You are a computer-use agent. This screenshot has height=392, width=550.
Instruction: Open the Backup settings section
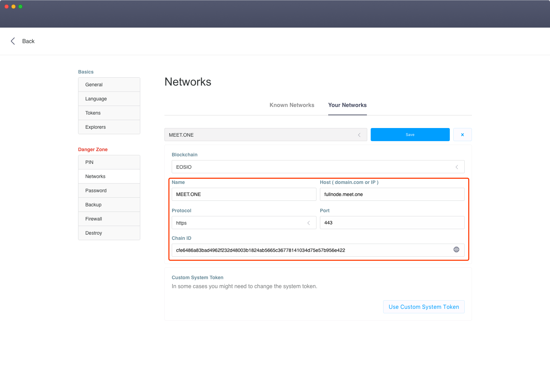click(x=109, y=205)
